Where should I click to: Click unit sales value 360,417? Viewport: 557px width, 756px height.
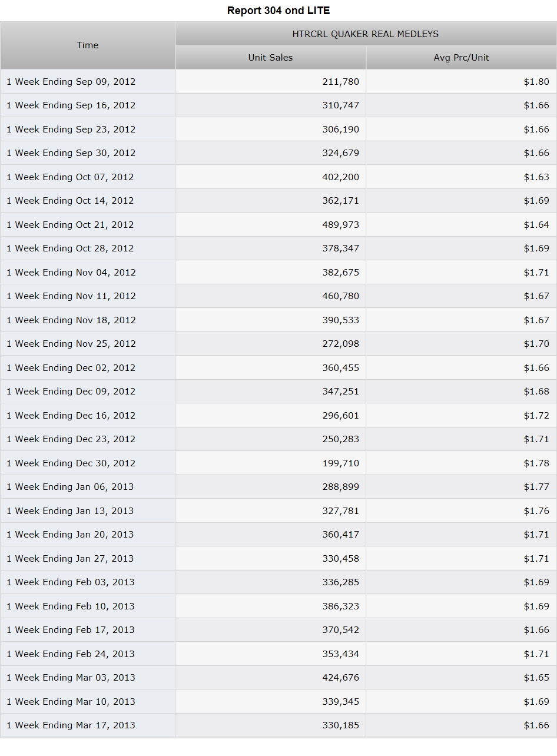pyautogui.click(x=340, y=534)
